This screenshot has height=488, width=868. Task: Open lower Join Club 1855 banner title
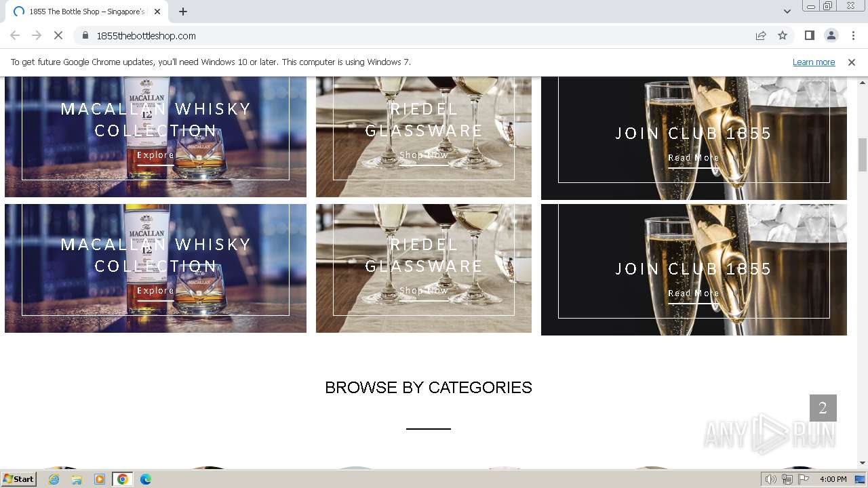coord(694,269)
